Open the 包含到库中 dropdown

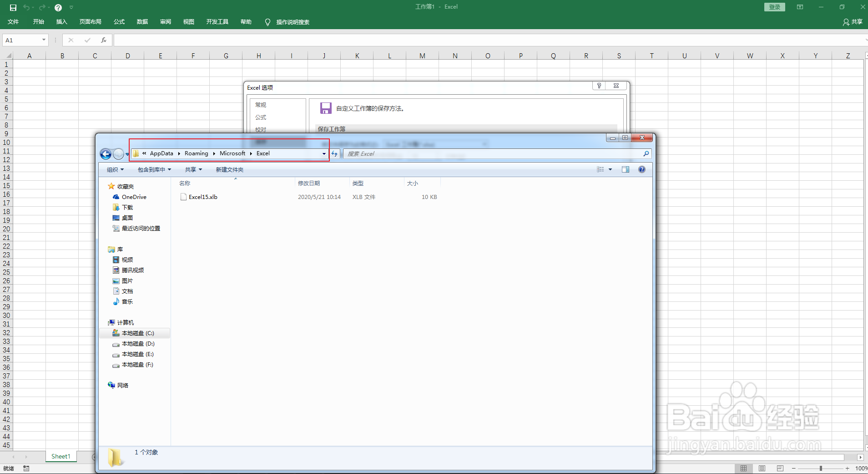click(155, 169)
